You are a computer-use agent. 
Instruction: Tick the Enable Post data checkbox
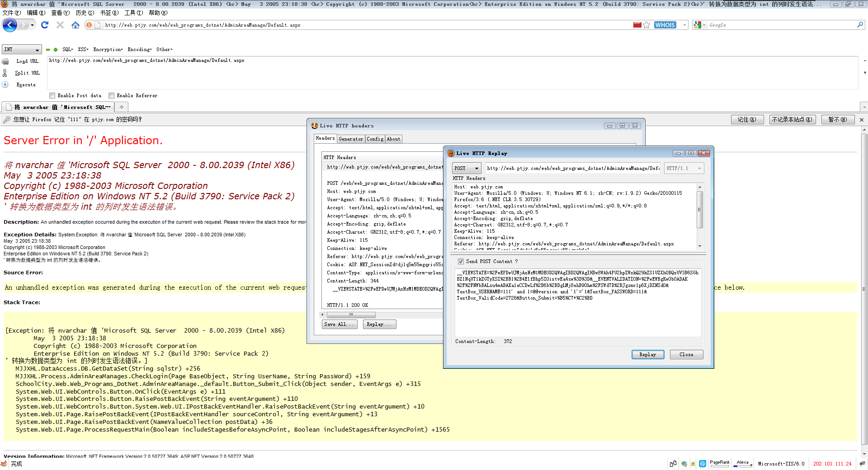52,95
